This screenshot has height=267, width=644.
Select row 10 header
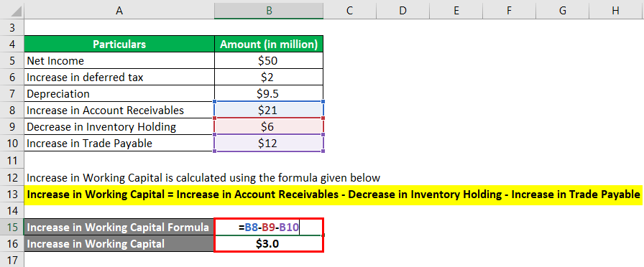click(12, 143)
